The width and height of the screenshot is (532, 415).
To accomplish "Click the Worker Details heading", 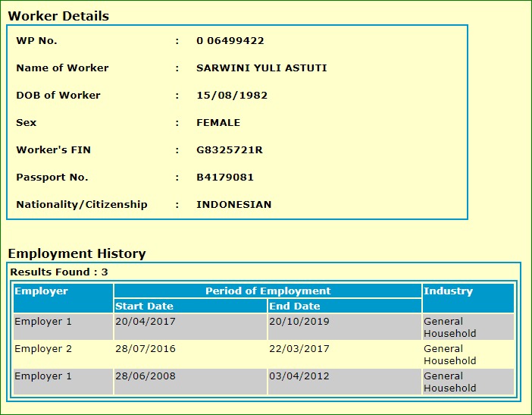I will [58, 16].
